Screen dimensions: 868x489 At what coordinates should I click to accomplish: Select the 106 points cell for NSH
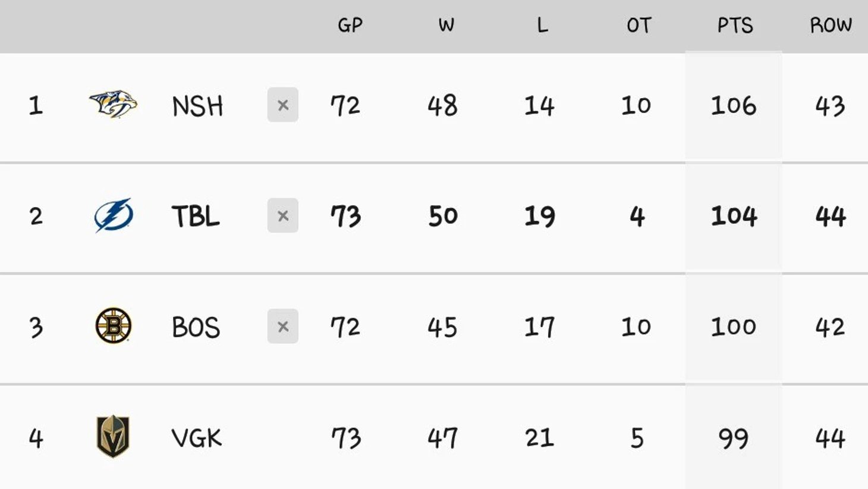point(734,105)
